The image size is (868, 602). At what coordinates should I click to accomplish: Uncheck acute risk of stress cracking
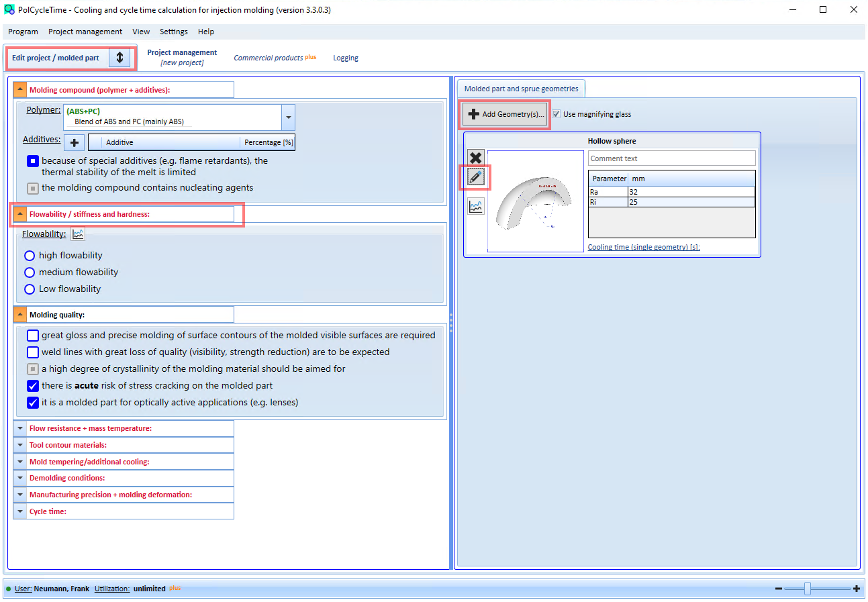tap(33, 386)
